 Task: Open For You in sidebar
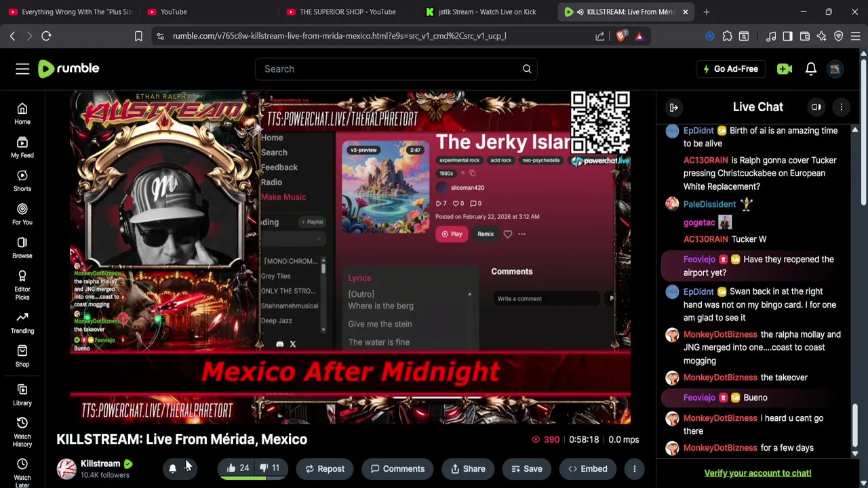point(22,214)
